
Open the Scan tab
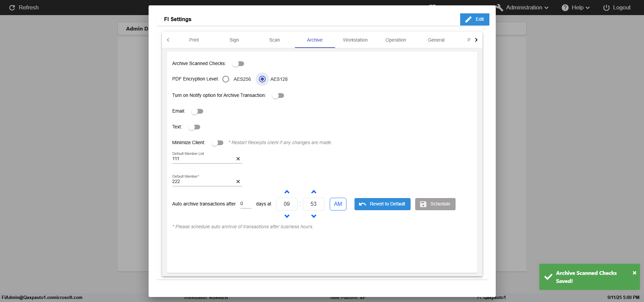point(274,40)
